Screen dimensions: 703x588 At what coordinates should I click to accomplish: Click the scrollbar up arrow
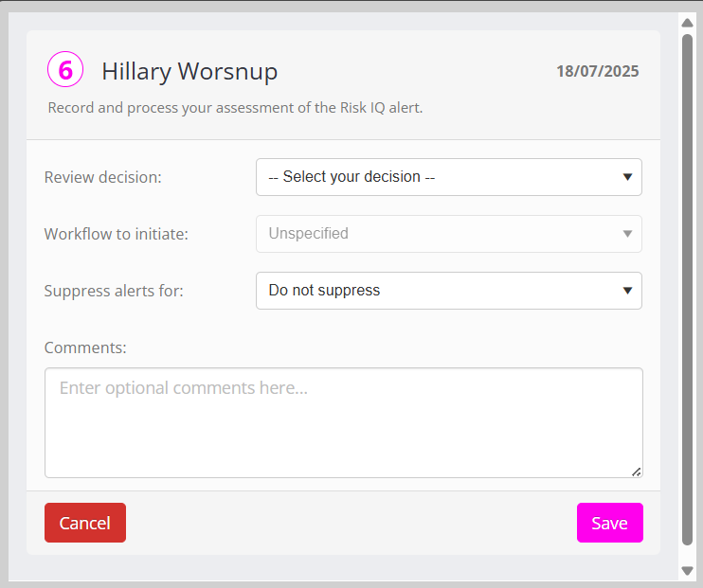[688, 23]
